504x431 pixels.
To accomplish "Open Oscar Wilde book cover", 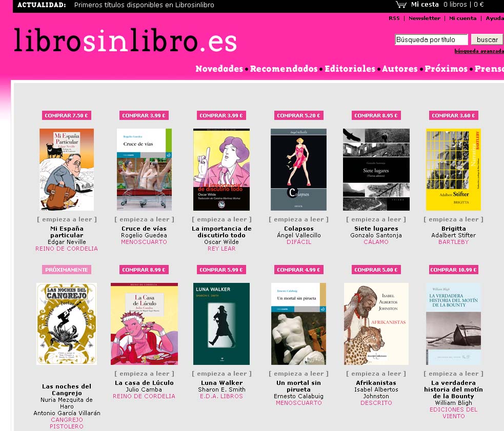I will [x=221, y=170].
